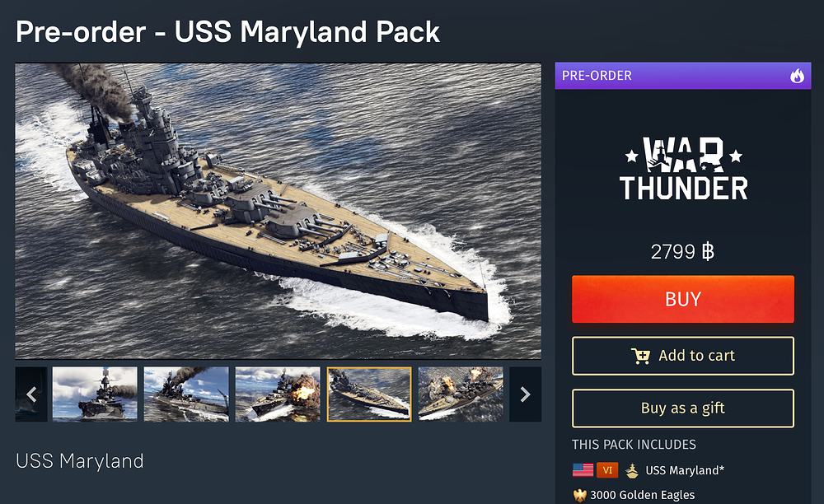
Task: Click the US flag icon
Action: point(583,470)
